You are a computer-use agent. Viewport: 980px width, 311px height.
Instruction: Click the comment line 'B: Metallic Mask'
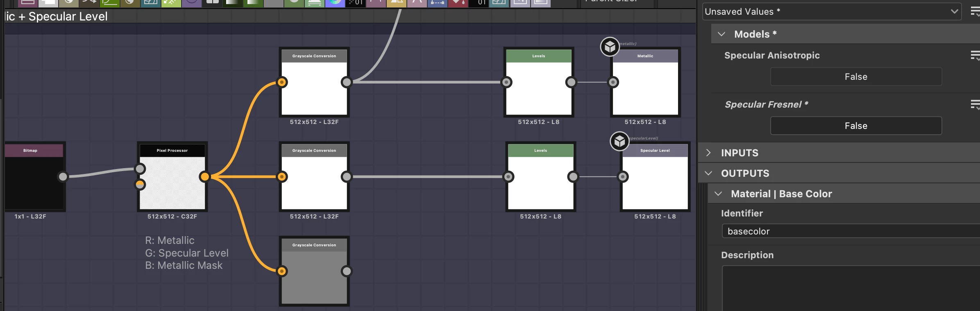(184, 265)
